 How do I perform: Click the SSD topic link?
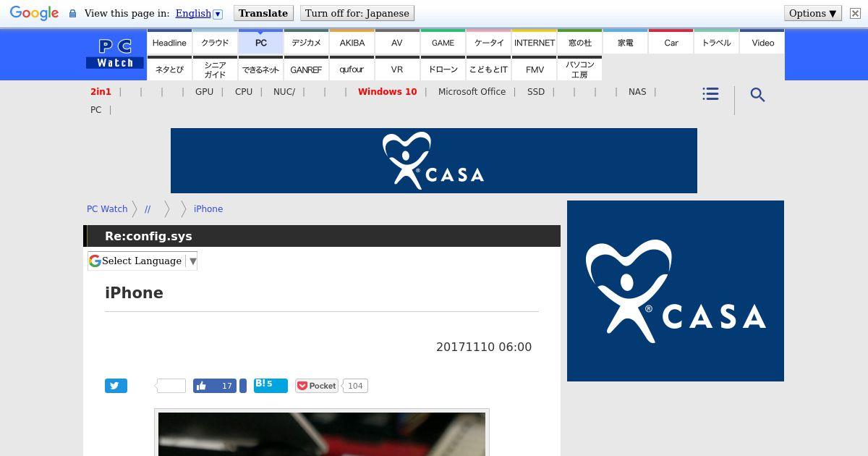[x=536, y=92]
